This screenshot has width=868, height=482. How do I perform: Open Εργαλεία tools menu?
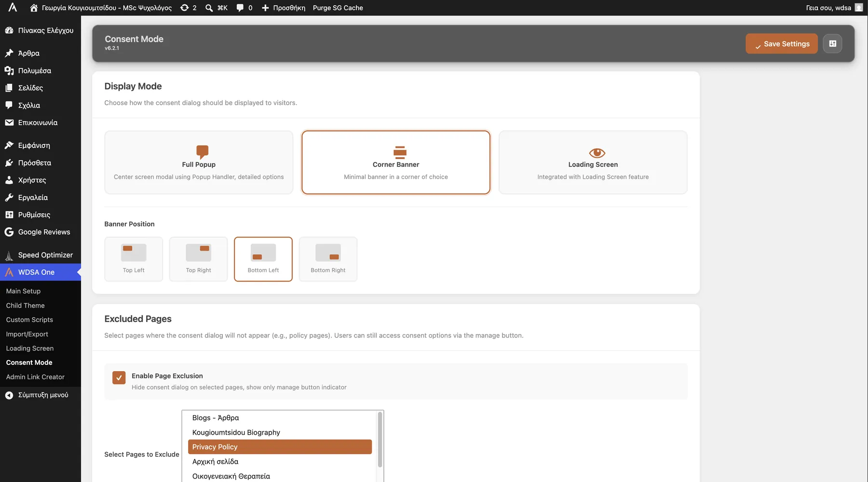point(41,197)
